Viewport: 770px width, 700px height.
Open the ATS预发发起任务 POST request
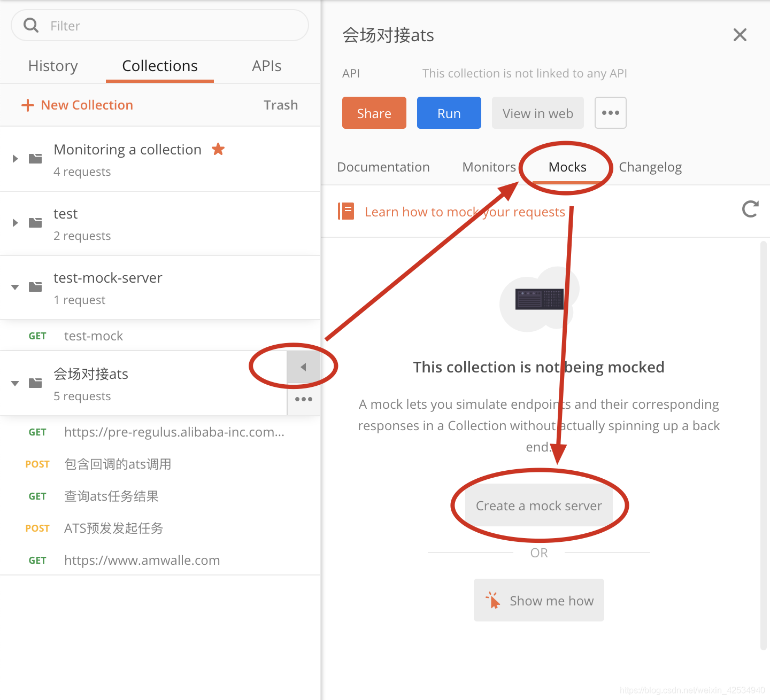[160, 528]
